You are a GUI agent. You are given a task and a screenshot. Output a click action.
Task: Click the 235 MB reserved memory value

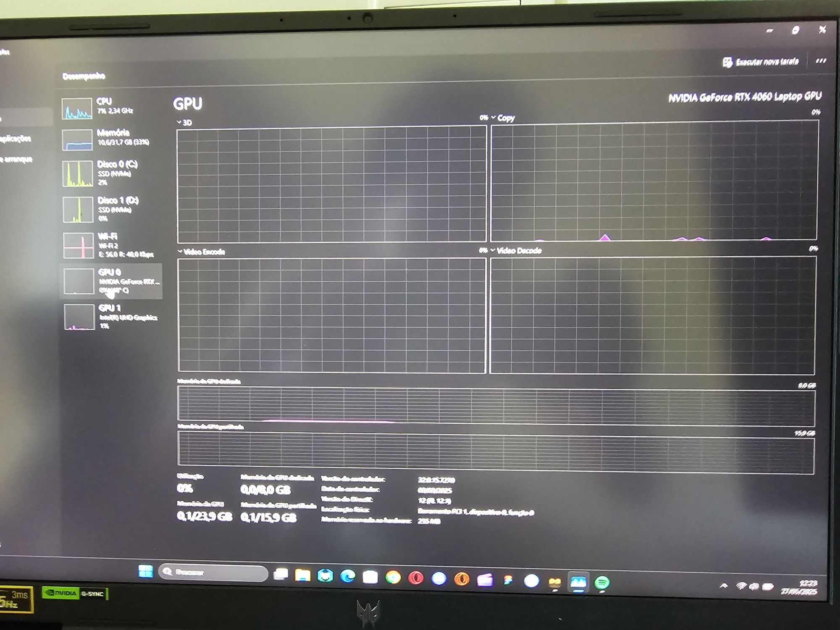point(429,521)
